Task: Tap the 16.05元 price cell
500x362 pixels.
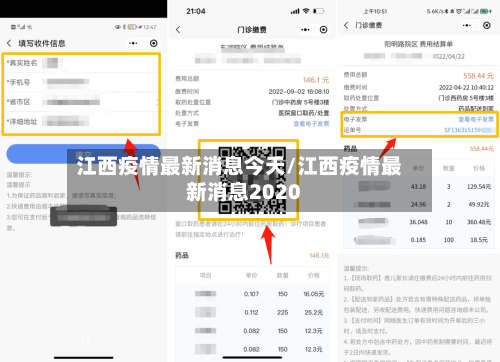Action: pyautogui.click(x=313, y=294)
